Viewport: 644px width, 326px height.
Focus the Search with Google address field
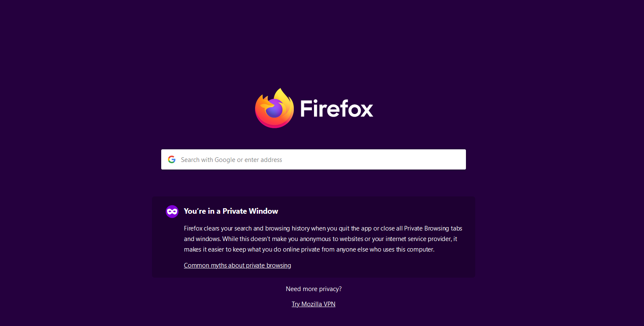314,159
